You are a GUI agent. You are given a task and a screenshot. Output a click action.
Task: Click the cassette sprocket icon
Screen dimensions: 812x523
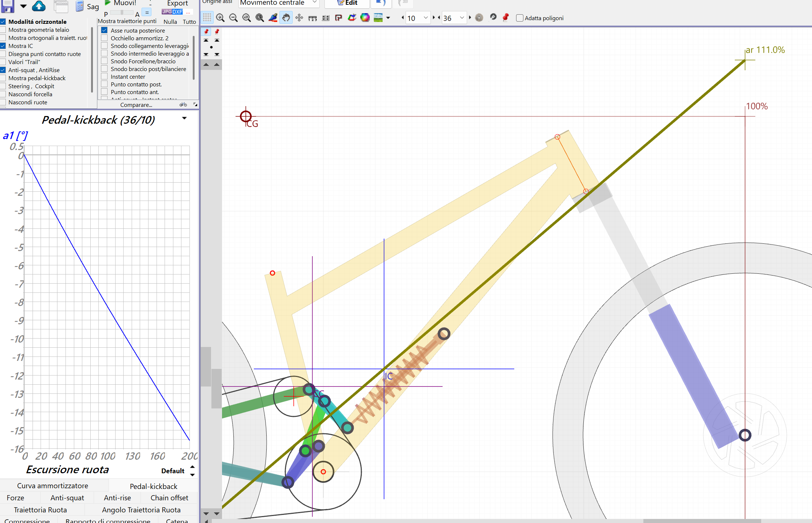tap(479, 18)
